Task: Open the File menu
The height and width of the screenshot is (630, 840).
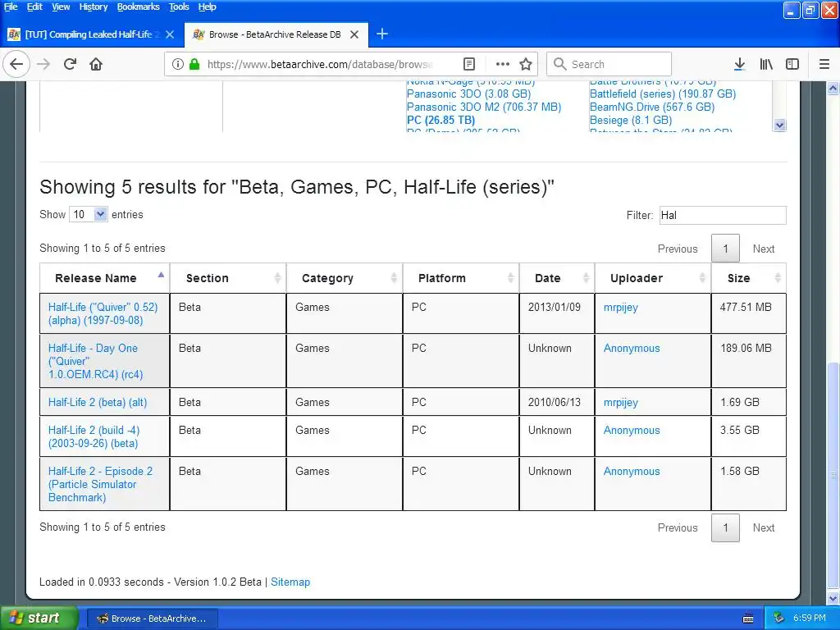Action: [11, 7]
